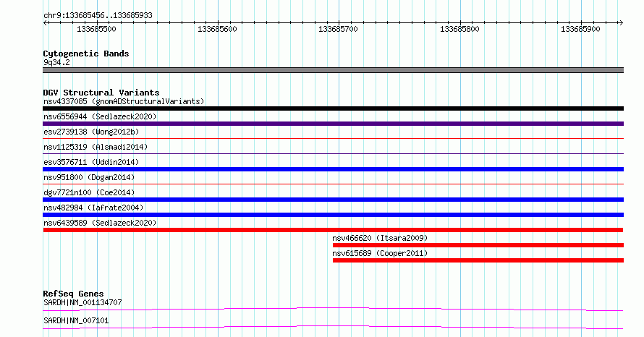
Task: Click ruler position 133685900
Action: 580,29
